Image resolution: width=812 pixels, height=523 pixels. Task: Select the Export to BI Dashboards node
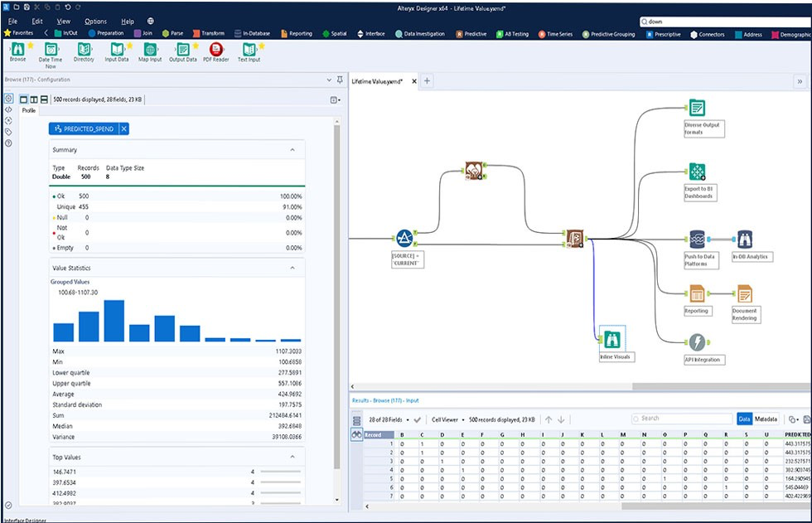click(x=697, y=172)
